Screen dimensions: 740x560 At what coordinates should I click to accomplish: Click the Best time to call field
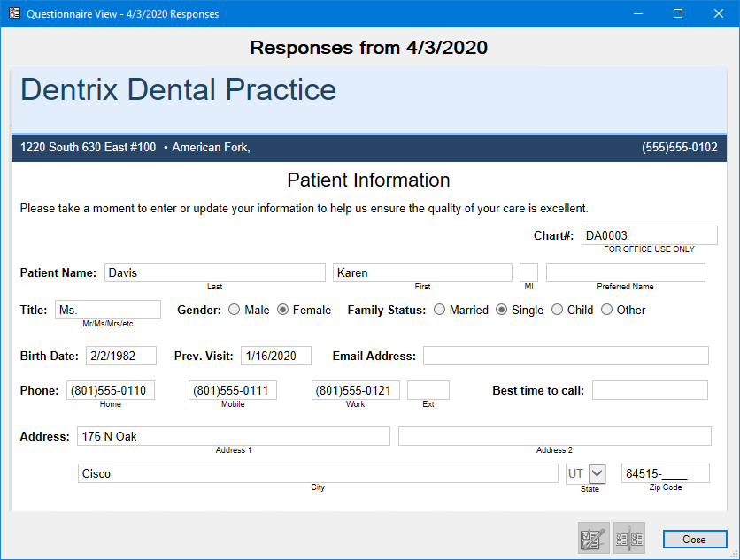tap(650, 390)
